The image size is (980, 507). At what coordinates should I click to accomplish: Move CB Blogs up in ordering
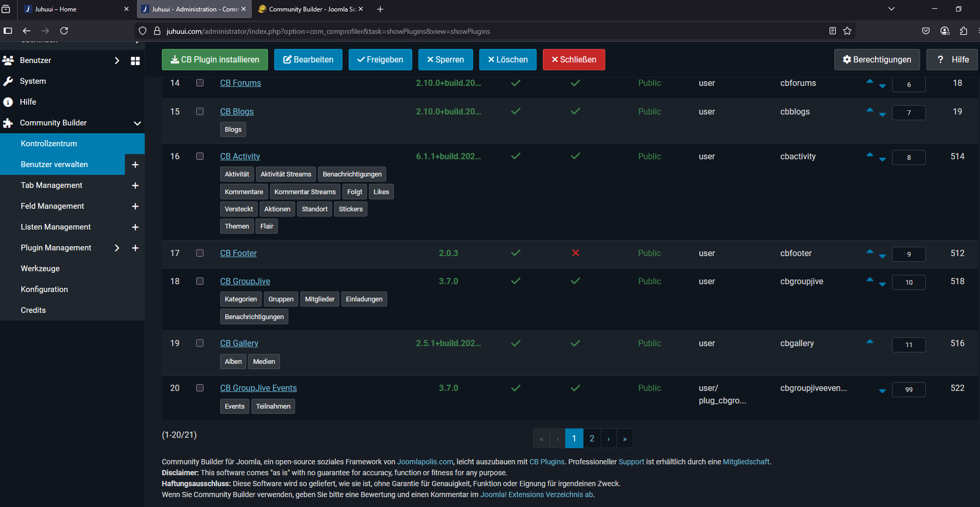(870, 109)
